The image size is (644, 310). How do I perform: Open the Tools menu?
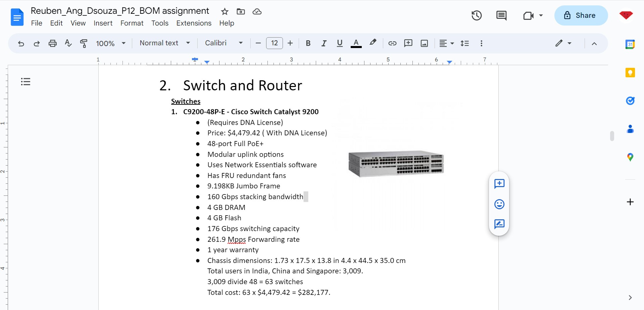160,23
